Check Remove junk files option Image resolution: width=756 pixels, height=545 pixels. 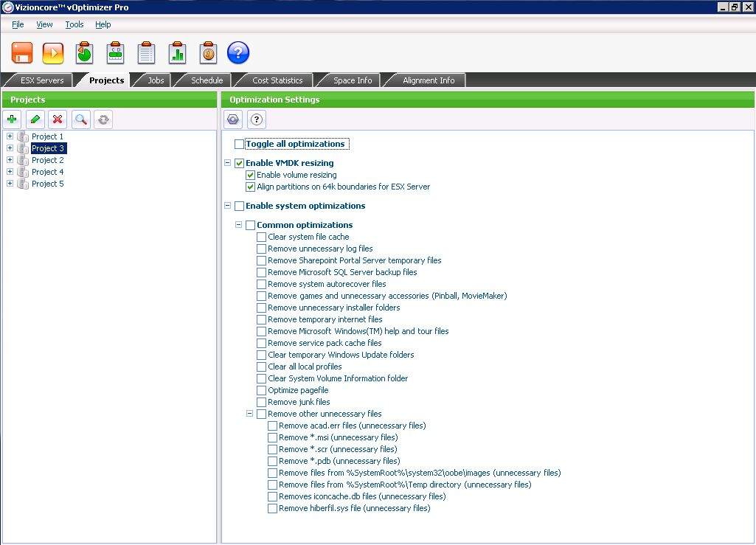(x=261, y=402)
